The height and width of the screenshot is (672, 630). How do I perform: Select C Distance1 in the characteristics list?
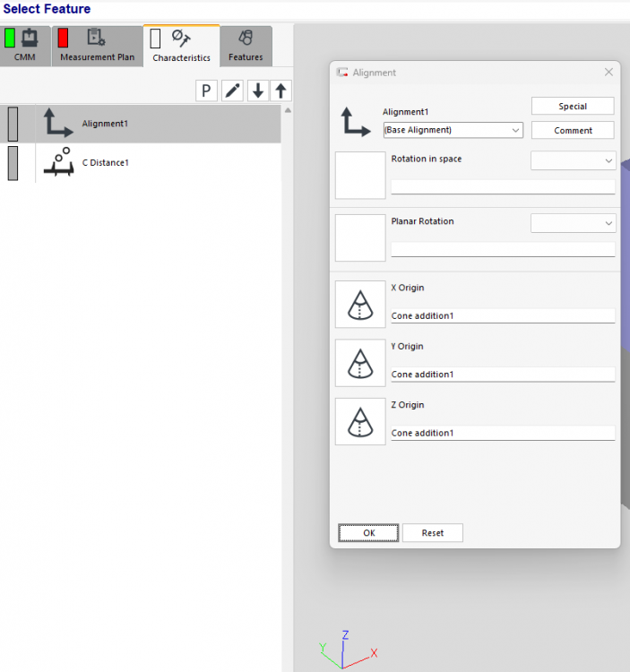(106, 163)
